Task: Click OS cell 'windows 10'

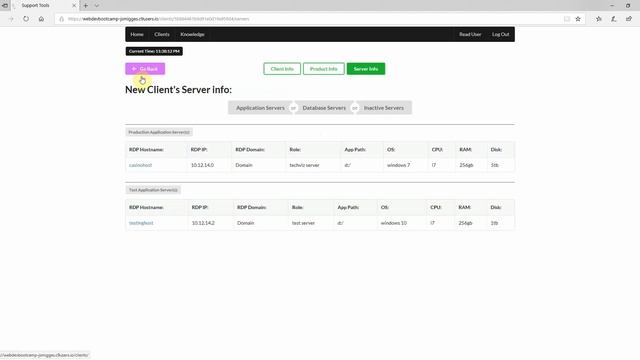Action: pyautogui.click(x=393, y=223)
